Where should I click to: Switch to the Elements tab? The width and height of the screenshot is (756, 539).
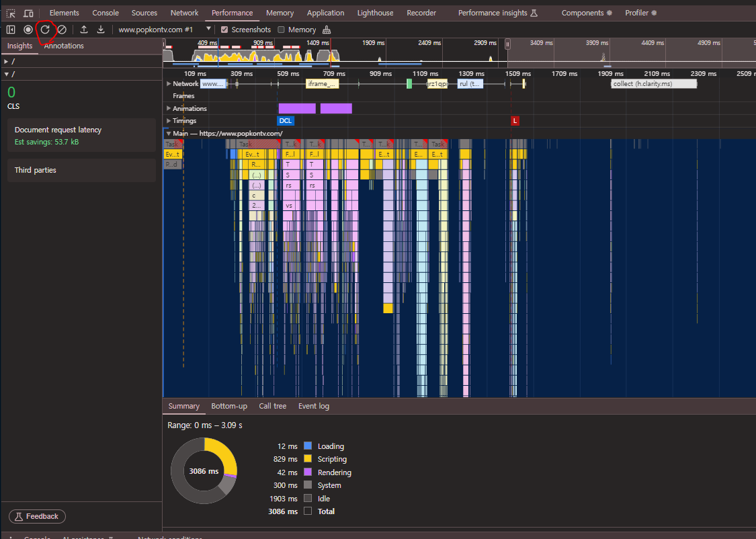pyautogui.click(x=64, y=13)
